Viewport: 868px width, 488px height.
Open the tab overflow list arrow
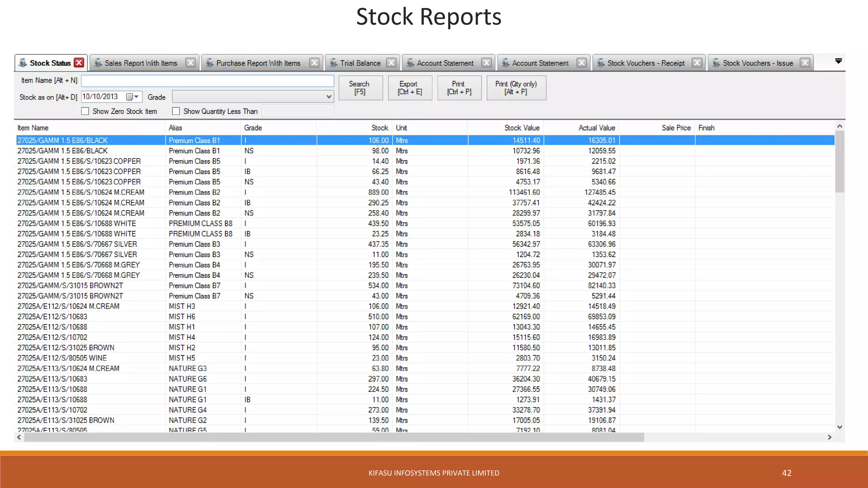pyautogui.click(x=838, y=61)
